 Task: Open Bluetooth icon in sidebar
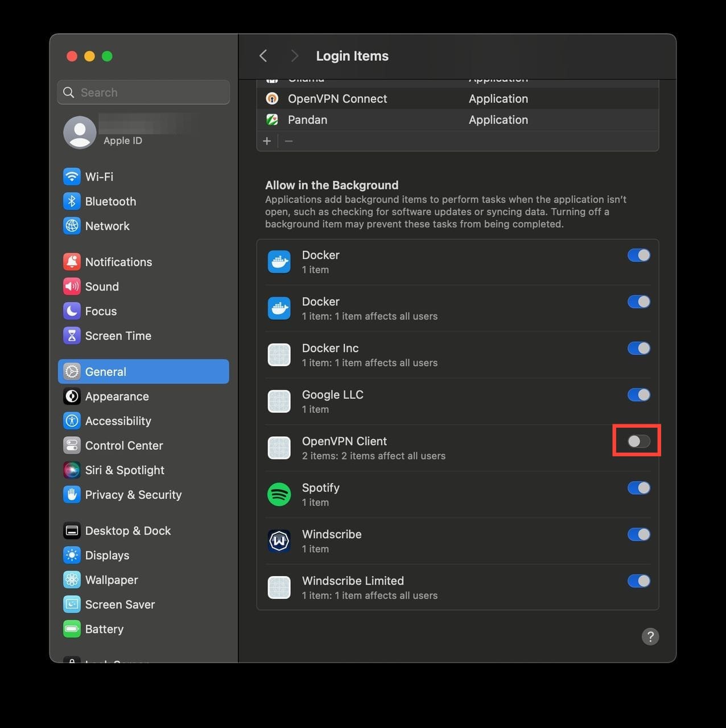72,201
